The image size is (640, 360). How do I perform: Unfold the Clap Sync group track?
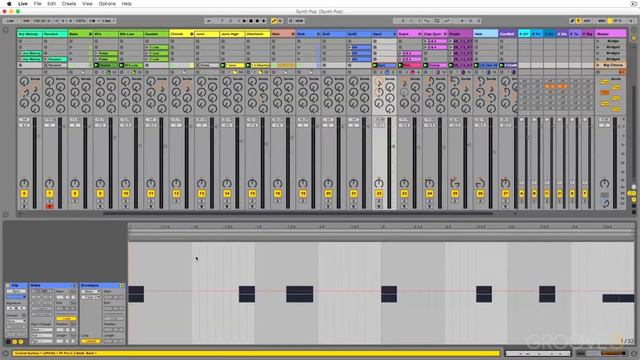pyautogui.click(x=444, y=34)
